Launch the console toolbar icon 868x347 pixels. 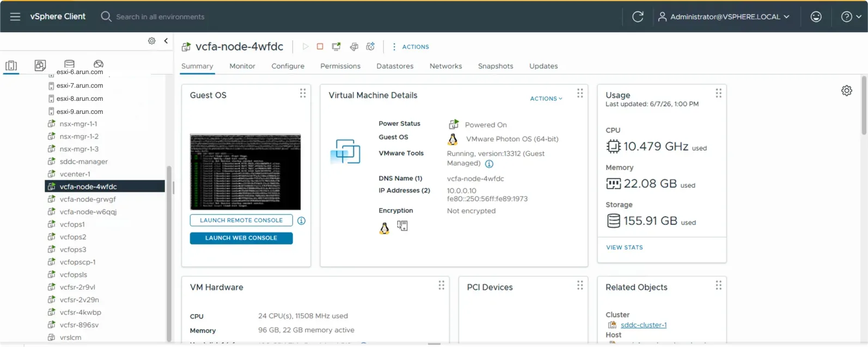tap(337, 47)
